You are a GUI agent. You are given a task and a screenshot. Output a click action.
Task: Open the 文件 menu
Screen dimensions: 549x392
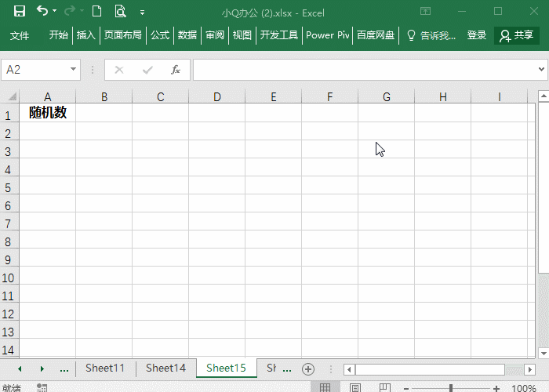pos(20,35)
